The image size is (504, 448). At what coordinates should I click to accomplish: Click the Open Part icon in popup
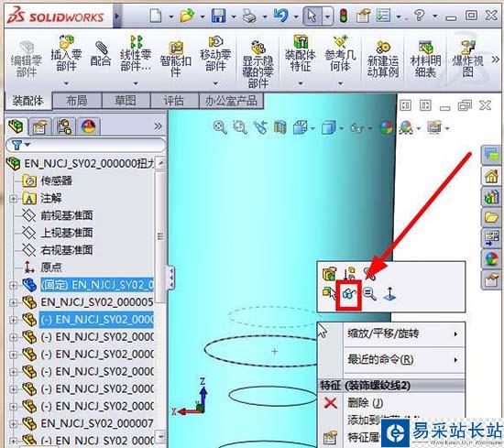pyautogui.click(x=330, y=274)
